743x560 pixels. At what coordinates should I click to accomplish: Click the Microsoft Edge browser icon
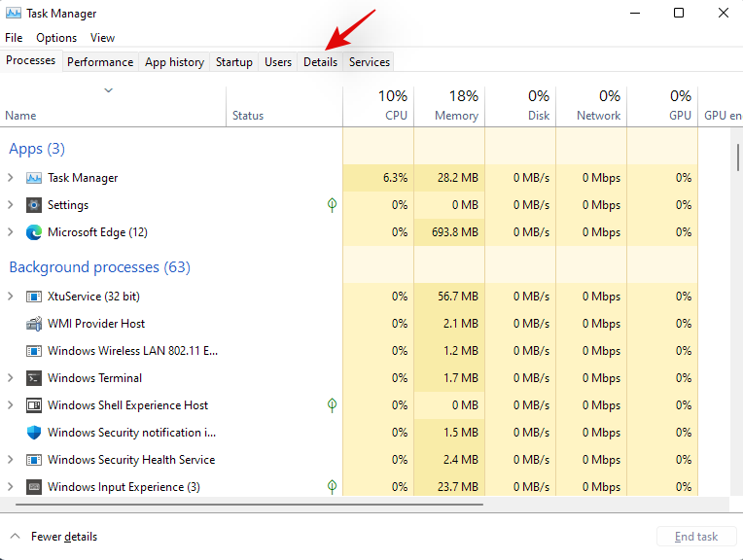(34, 232)
